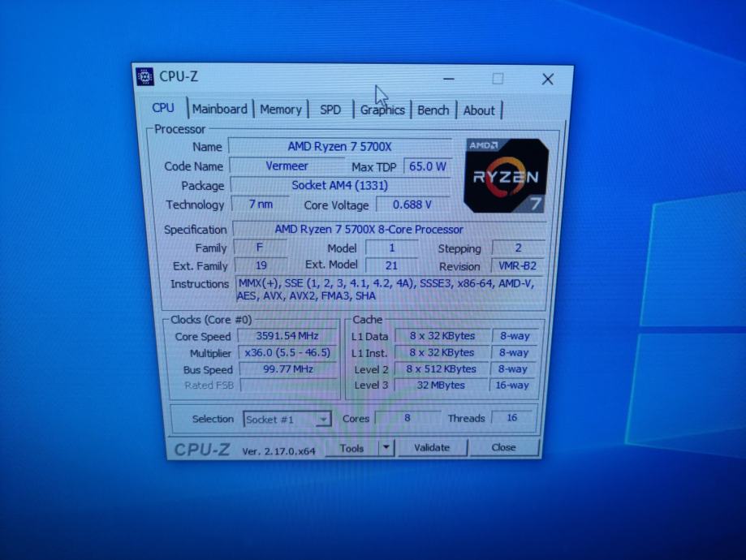Click the Core Speed value 3591.54 MHz
Viewport: 746px width, 560px height.
287,336
